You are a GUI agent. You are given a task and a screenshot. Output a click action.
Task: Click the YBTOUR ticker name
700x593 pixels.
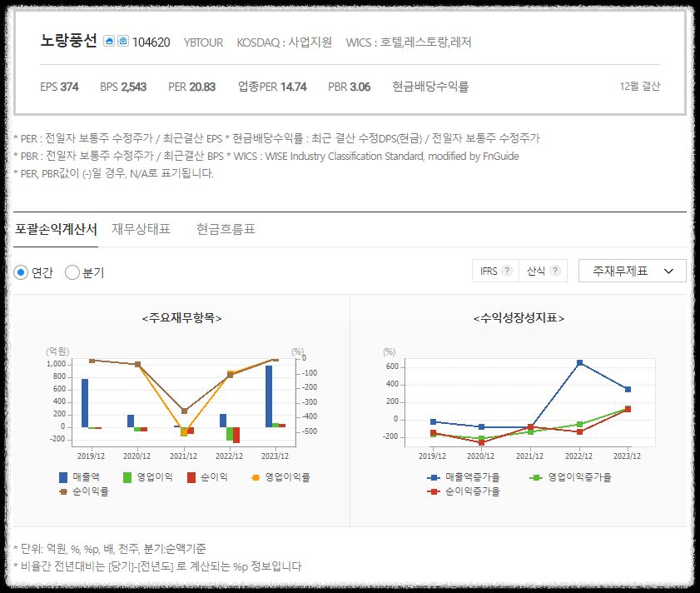point(203,42)
